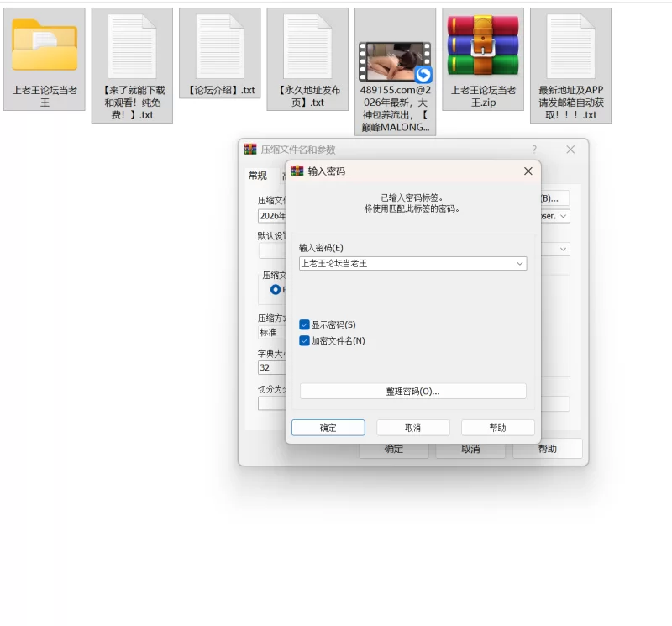672x626 pixels.
Task: Expand the 输入密码(E) combo box dropdown arrow
Action: pyautogui.click(x=520, y=263)
